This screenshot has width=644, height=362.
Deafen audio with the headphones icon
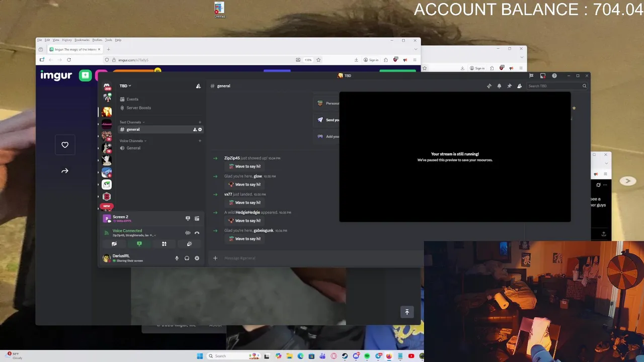tap(187, 258)
